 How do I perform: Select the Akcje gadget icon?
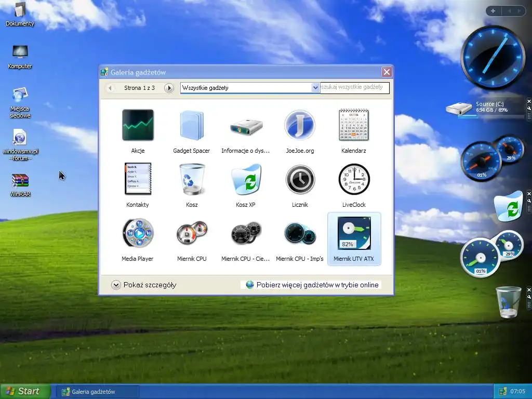[x=138, y=125]
